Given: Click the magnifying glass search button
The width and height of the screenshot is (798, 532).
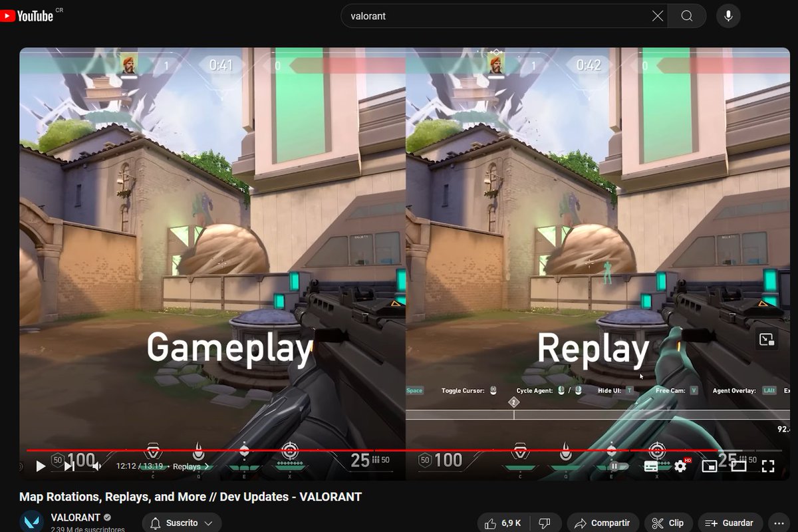Looking at the screenshot, I should pyautogui.click(x=687, y=16).
